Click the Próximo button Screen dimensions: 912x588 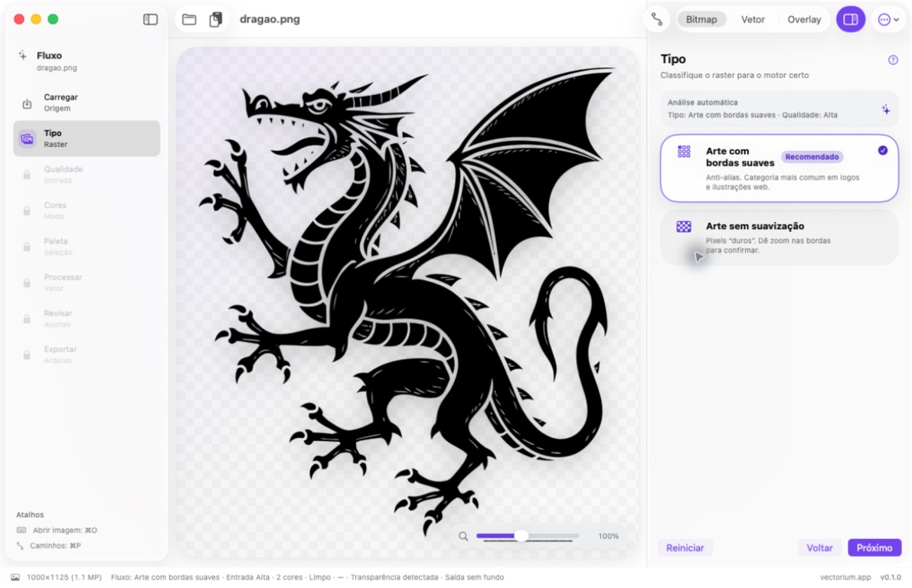874,548
